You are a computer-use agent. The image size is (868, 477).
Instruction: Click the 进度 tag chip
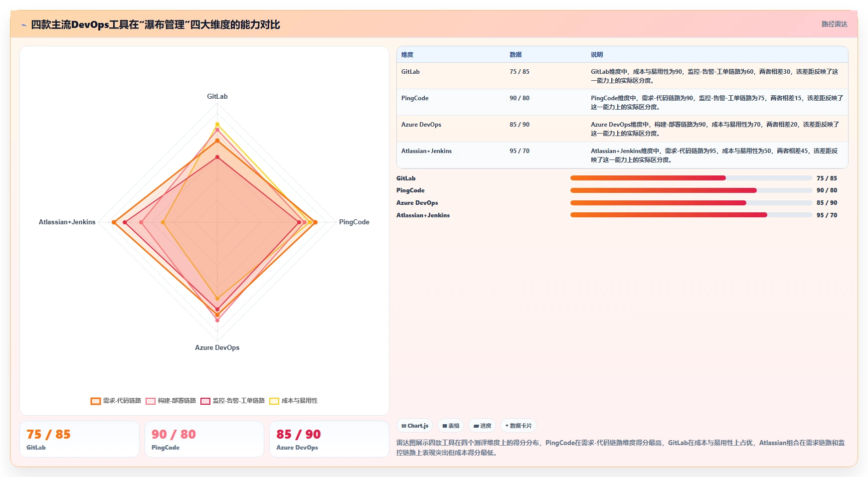482,426
